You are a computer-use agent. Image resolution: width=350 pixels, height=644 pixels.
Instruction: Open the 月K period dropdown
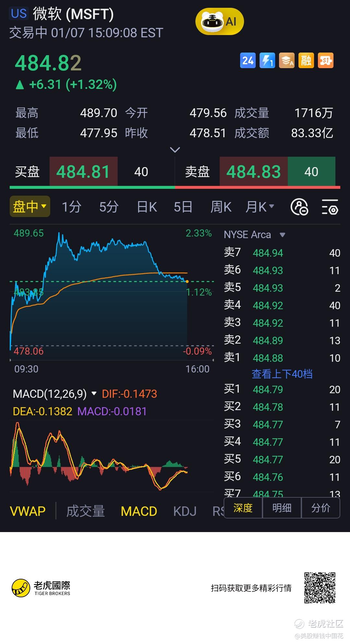[260, 207]
